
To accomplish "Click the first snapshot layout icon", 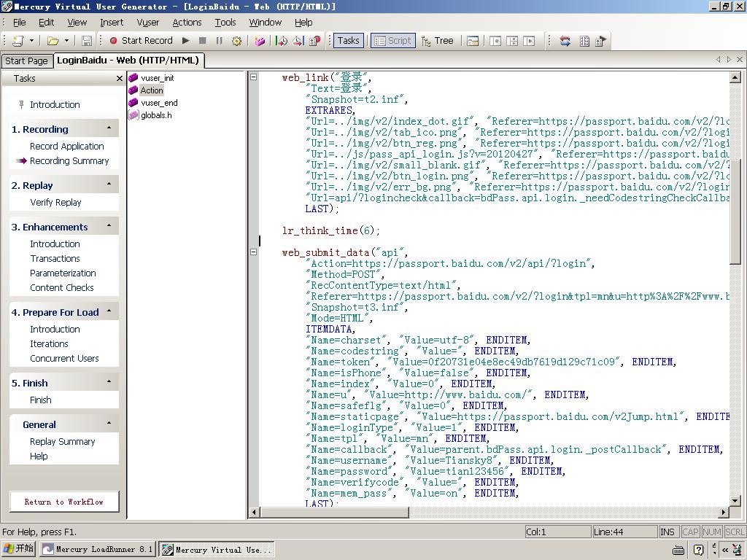I will (x=495, y=41).
